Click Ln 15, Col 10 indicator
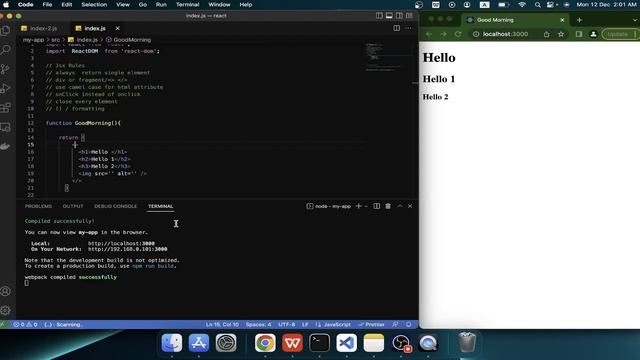 tap(222, 324)
